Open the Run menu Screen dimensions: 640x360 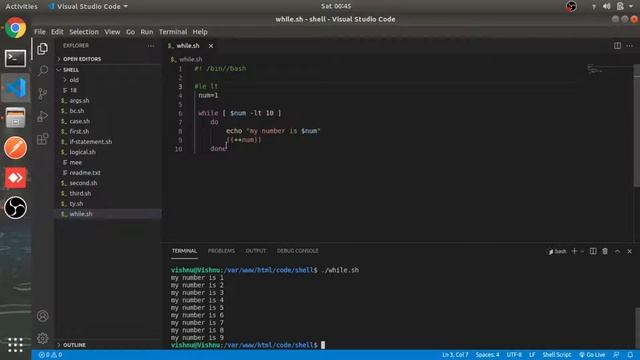147,32
